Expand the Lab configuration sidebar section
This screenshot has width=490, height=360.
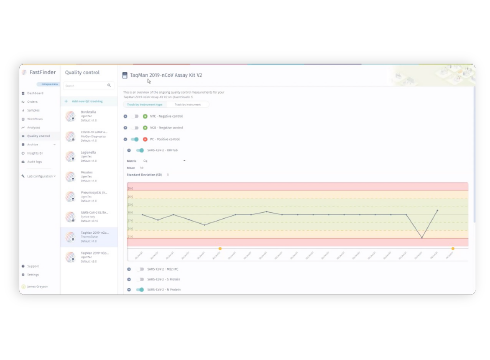38,176
